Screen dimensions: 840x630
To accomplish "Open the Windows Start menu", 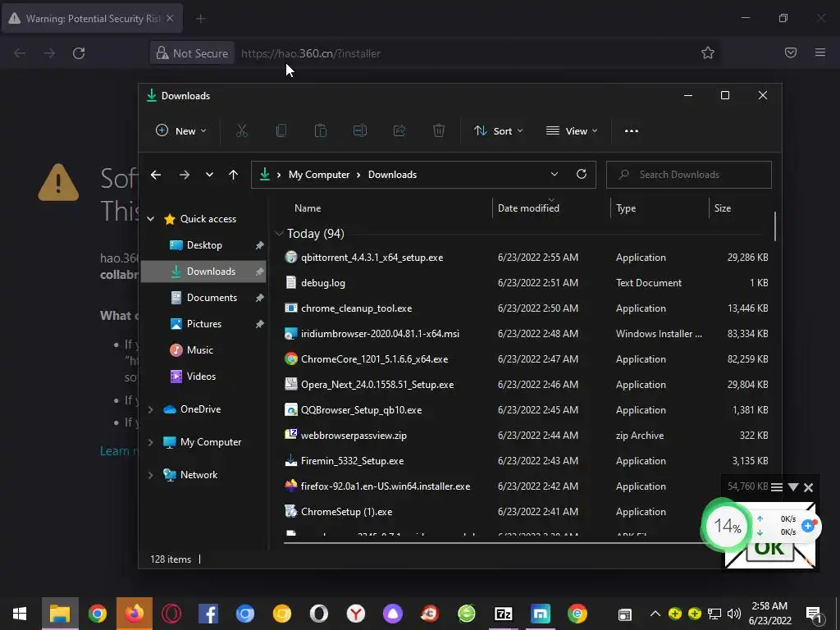I will pos(20,614).
